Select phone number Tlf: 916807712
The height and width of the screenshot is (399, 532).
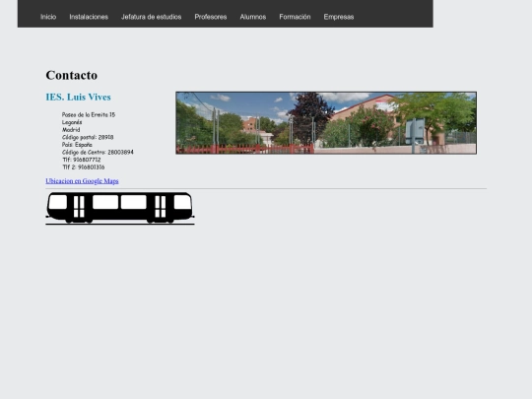tap(82, 160)
